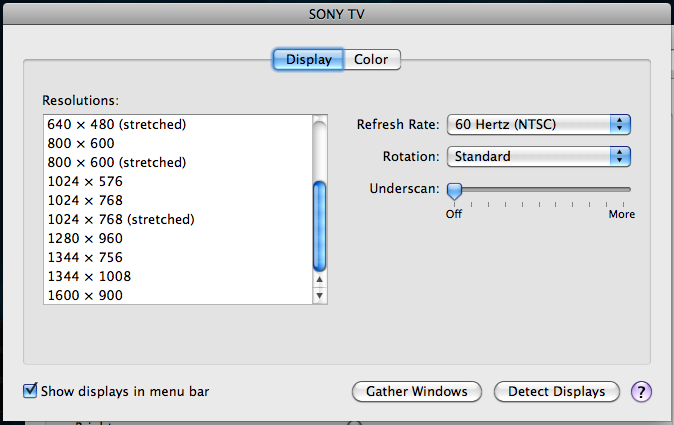
Task: Choose the 1600 × 900 resolution
Action: (x=85, y=295)
